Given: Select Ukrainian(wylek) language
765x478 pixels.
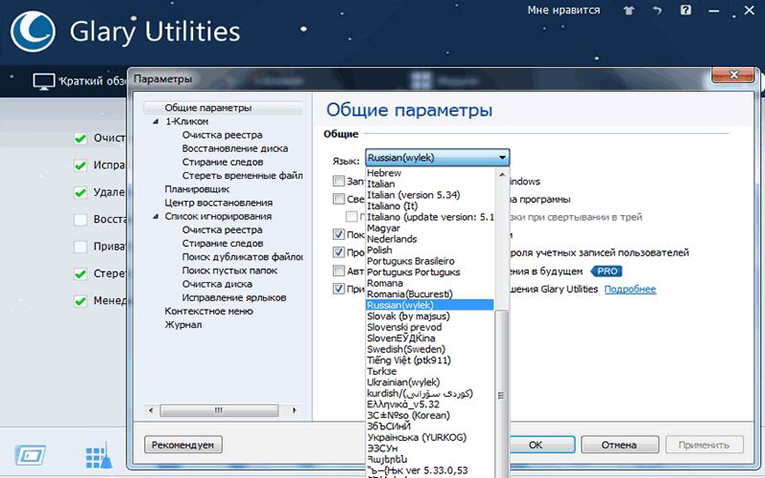Looking at the screenshot, I should tap(403, 382).
